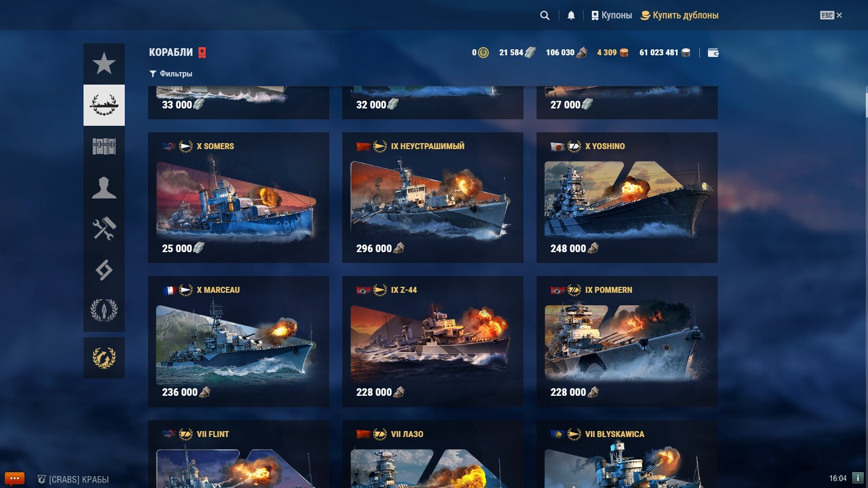Open the chat button with three dots
Viewport: 868px width, 488px height.
(x=15, y=479)
